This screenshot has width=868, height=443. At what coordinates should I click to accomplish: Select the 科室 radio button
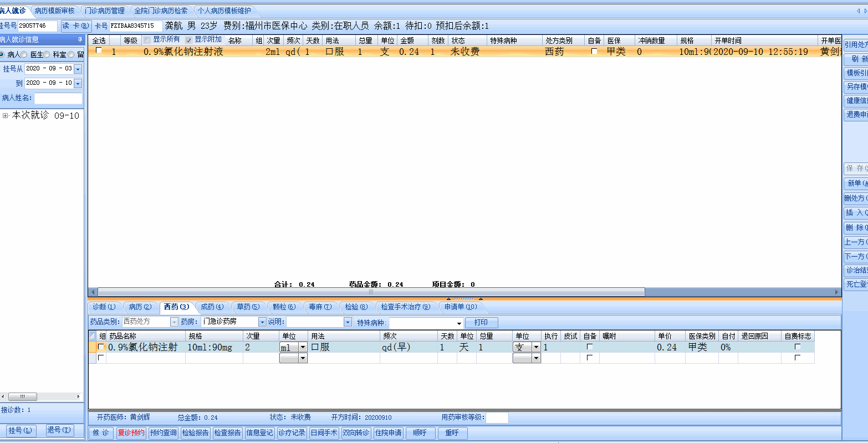coord(47,54)
